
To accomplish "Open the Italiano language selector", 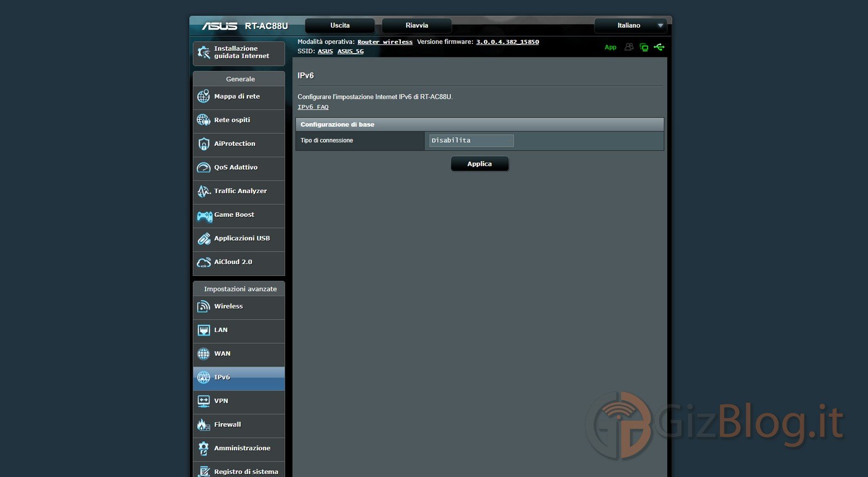I will coord(630,25).
